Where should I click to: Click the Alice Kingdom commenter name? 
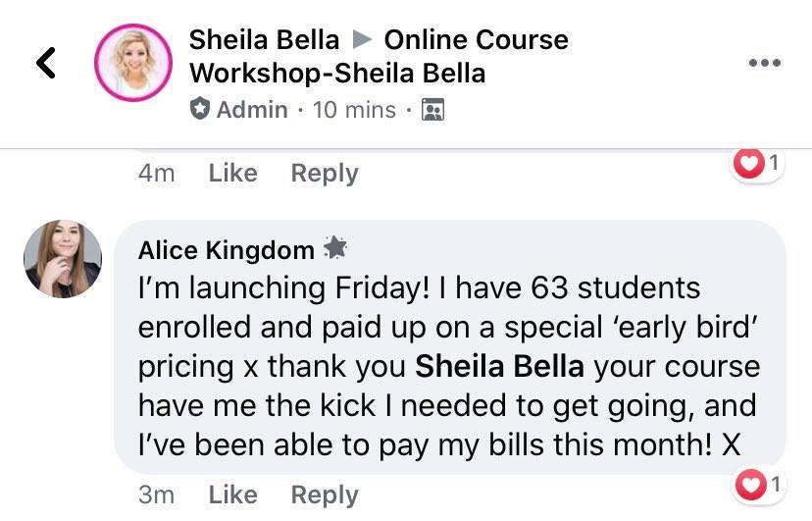(x=226, y=250)
